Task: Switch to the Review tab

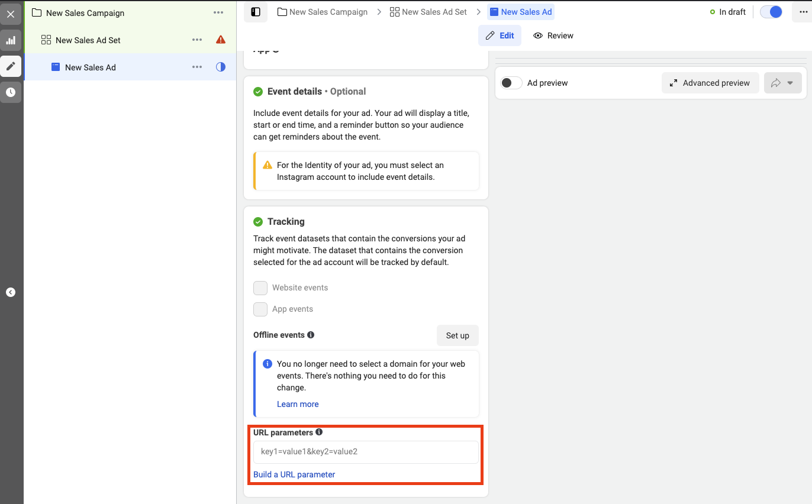Action: pos(553,35)
